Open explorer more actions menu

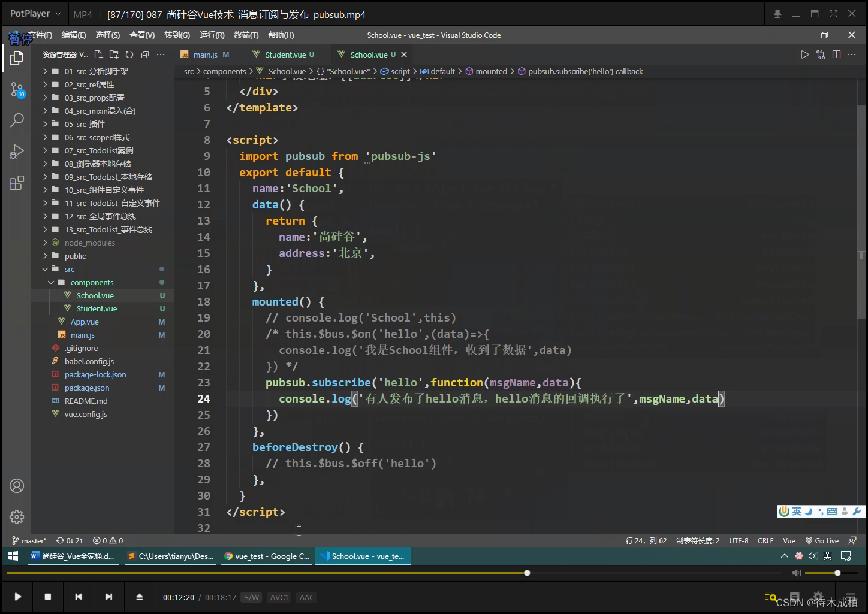click(x=161, y=55)
